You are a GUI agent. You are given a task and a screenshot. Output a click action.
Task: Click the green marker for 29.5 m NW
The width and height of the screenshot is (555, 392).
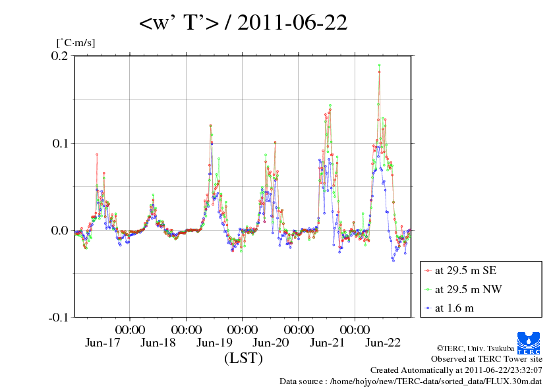point(428,289)
